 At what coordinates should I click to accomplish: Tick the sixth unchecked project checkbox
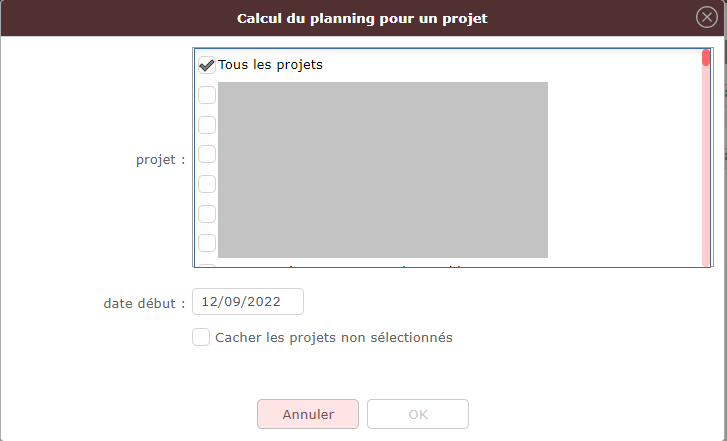pyautogui.click(x=207, y=243)
